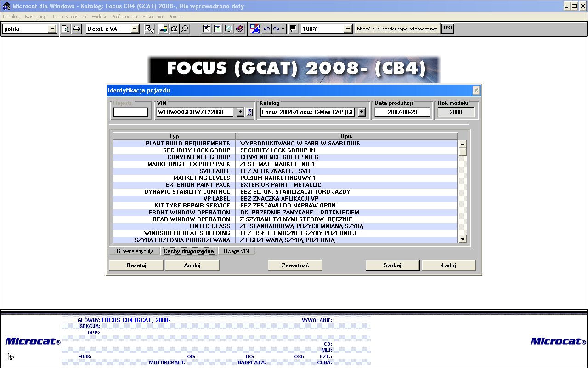The height and width of the screenshot is (368, 588).
Task: Click the checkmark hand icon after Detal. z VAT
Action: (149, 29)
